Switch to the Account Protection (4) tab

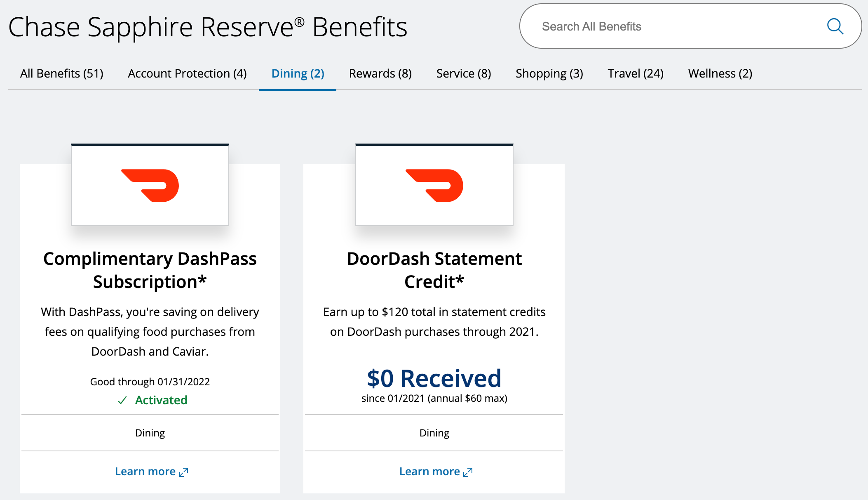point(187,73)
